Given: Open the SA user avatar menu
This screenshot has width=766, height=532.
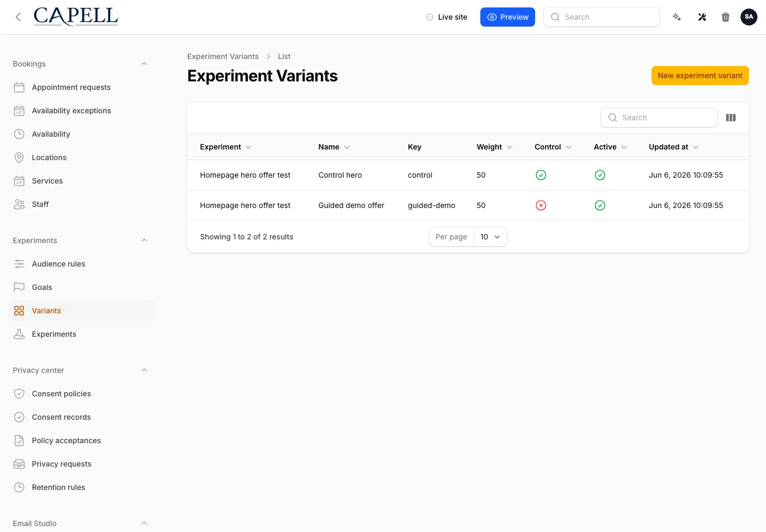Looking at the screenshot, I should point(749,17).
